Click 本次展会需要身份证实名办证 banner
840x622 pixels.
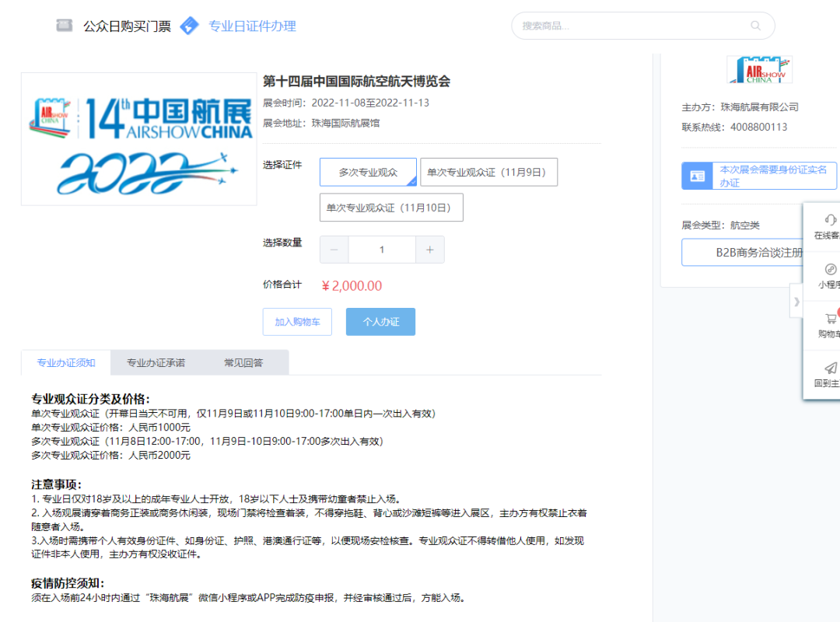pos(758,176)
